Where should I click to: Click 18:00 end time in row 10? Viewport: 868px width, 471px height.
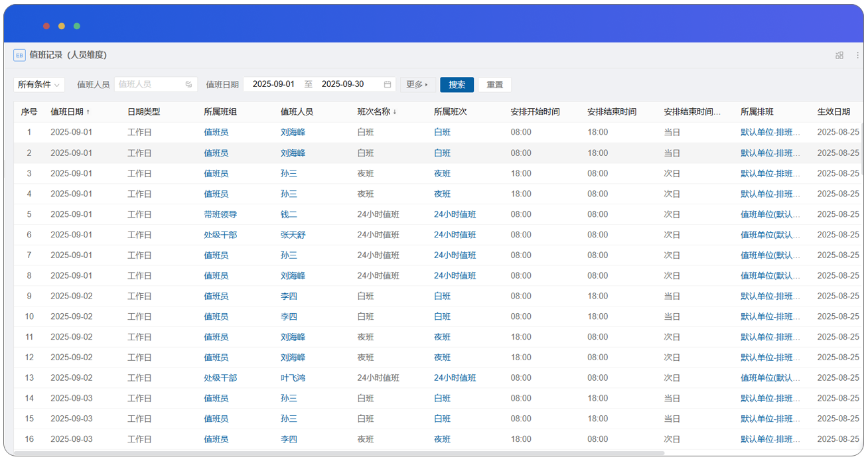597,317
